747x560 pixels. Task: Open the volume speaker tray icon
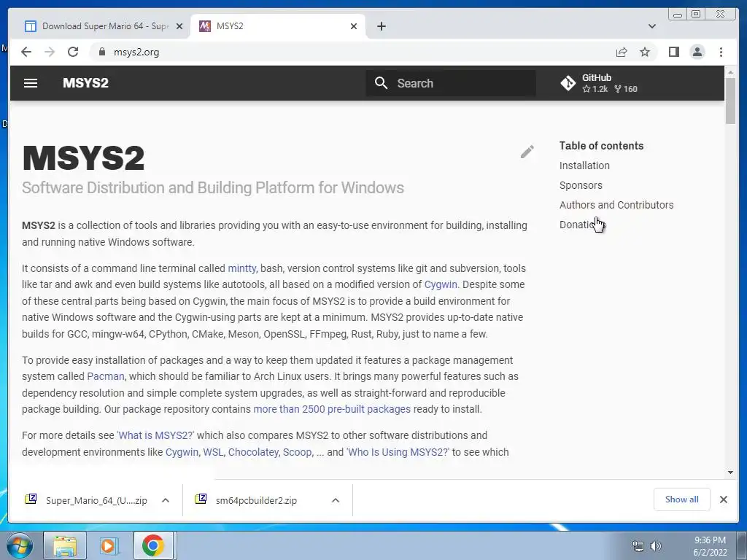click(656, 545)
